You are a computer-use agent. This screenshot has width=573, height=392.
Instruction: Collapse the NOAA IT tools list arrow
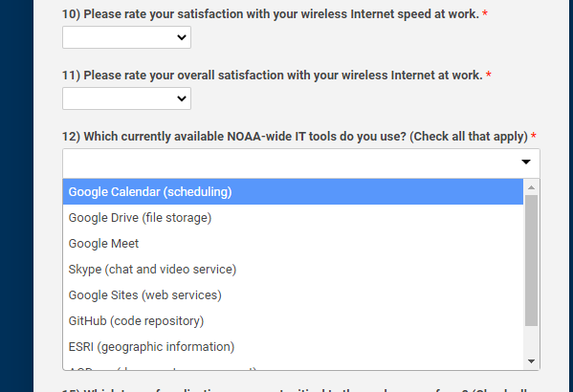(x=526, y=162)
